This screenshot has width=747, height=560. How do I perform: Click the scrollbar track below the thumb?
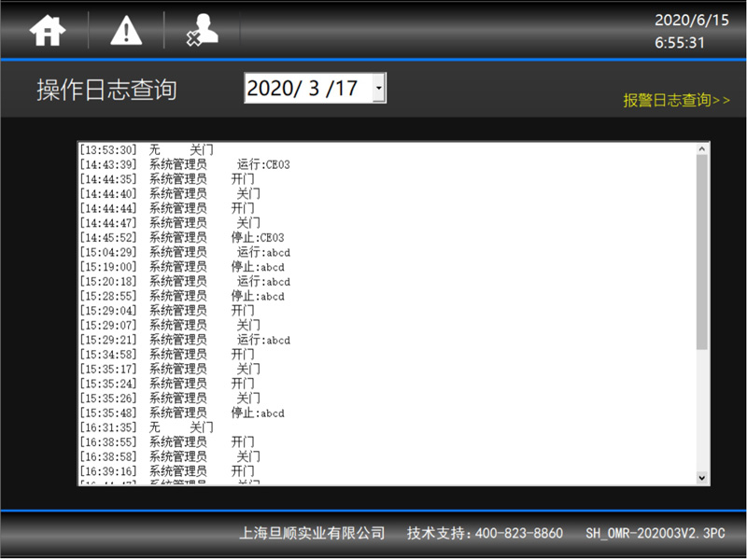[x=702, y=411]
